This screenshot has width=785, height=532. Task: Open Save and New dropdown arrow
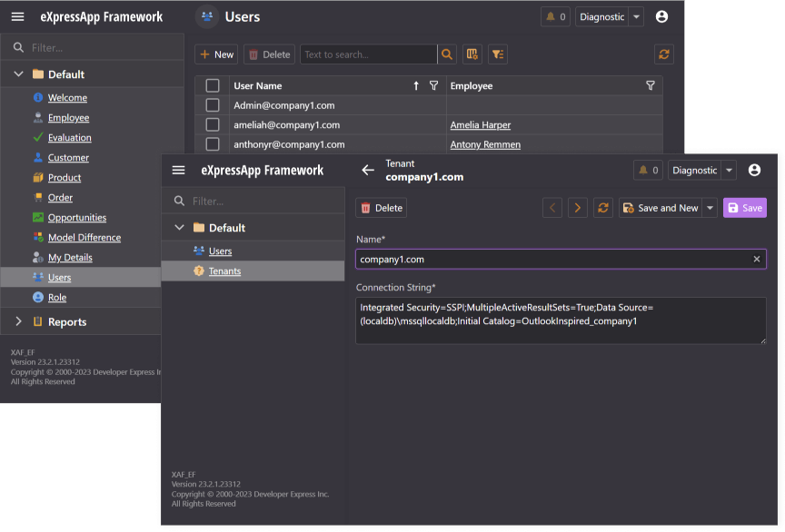(710, 208)
